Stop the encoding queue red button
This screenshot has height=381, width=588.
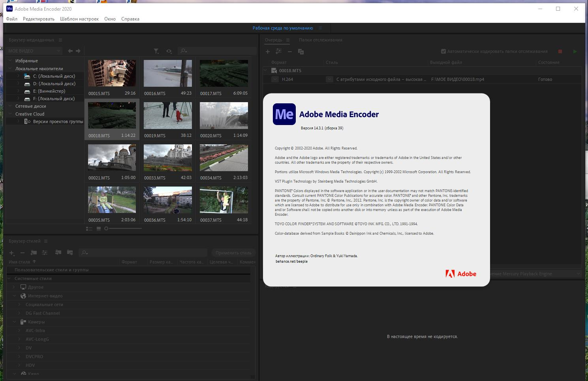(560, 51)
